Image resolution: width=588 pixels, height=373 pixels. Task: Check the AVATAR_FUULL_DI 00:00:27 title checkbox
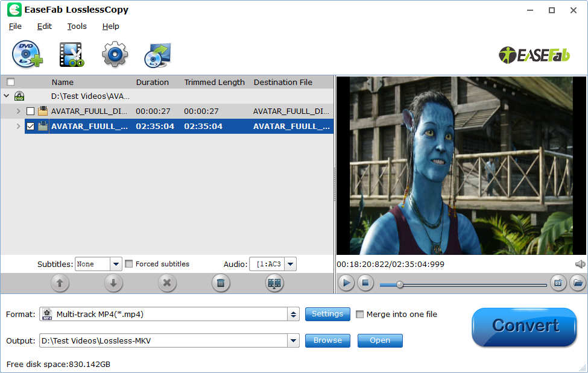tap(30, 111)
